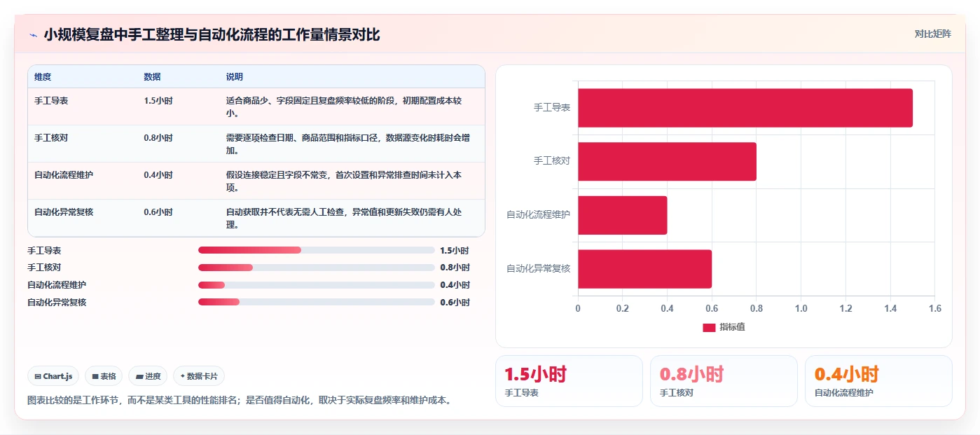This screenshot has height=435, width=980.
Task: Click the footer note starting 图表比较的是工作环节
Action: tap(240, 401)
